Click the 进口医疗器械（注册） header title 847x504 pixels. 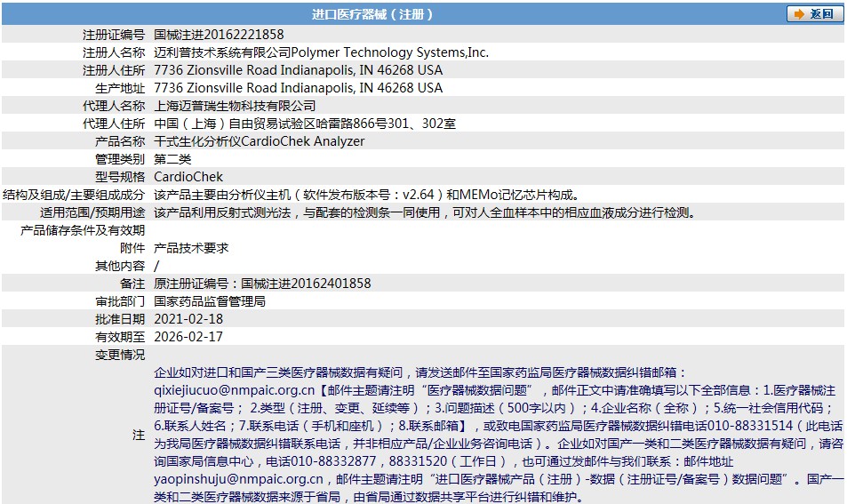pyautogui.click(x=372, y=14)
